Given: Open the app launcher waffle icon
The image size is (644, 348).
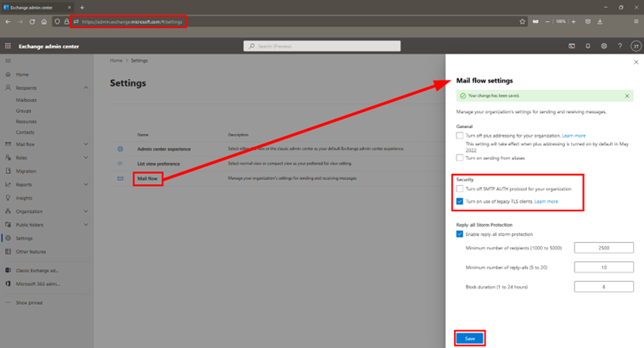Looking at the screenshot, I should tap(8, 47).
